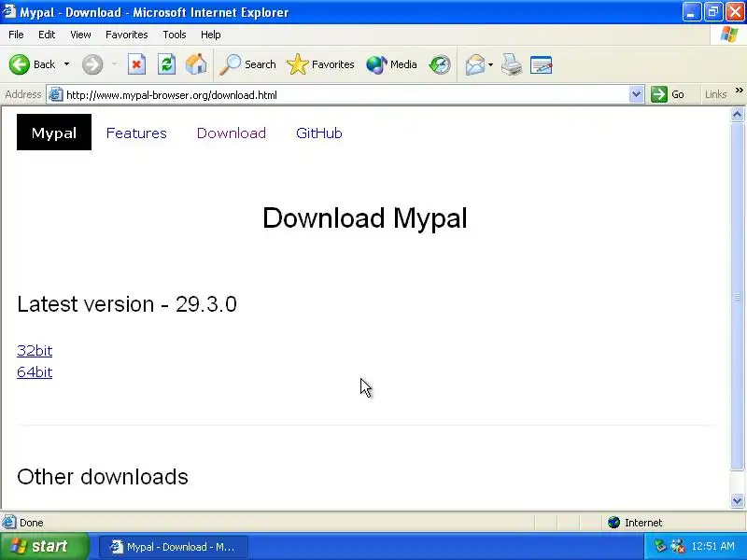The height and width of the screenshot is (560, 747).
Task: Click the Edit page toolbar icon
Action: click(x=542, y=64)
